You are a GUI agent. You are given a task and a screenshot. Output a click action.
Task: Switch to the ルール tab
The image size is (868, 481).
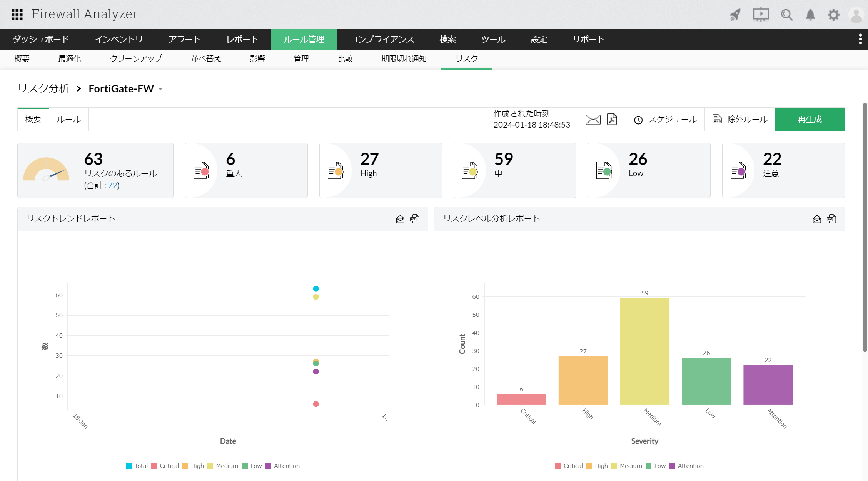click(68, 120)
